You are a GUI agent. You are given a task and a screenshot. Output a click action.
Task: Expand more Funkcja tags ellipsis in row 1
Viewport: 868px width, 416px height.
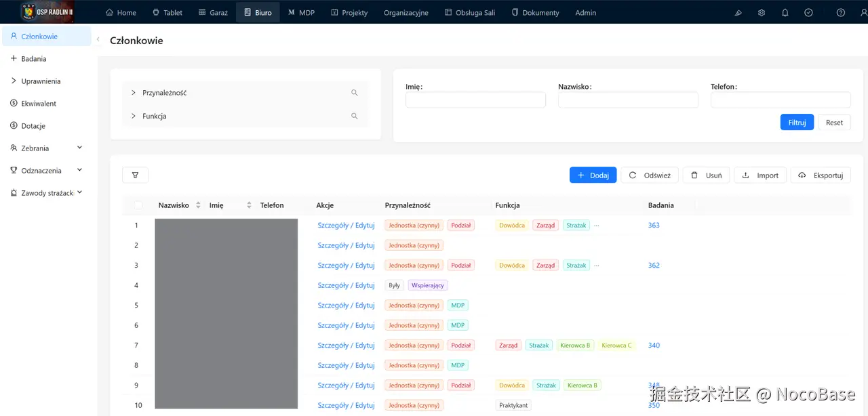(x=597, y=226)
